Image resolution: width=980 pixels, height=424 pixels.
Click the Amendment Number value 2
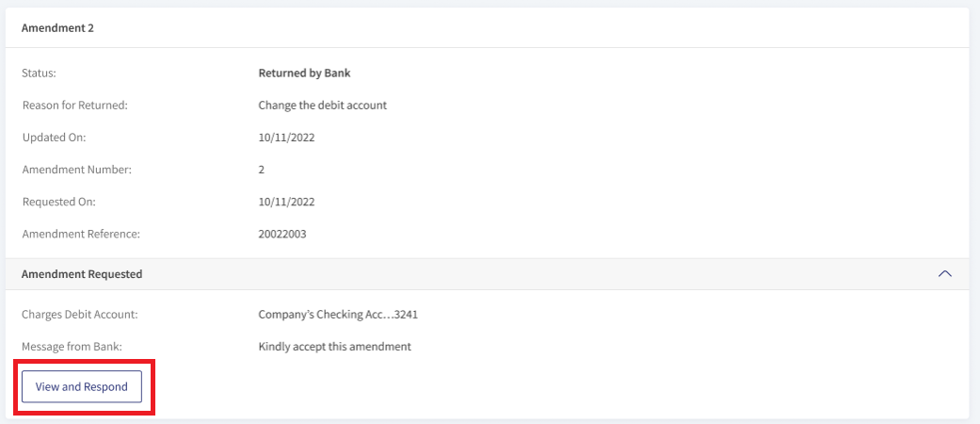pos(262,171)
